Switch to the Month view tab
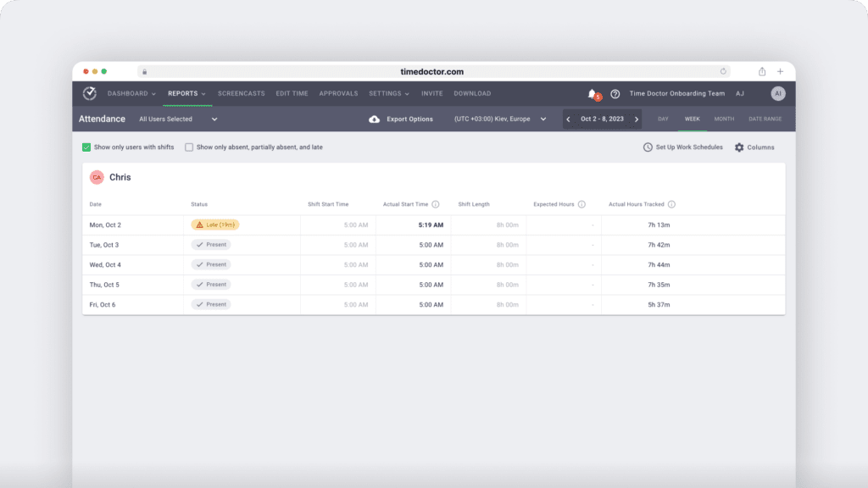868x488 pixels. (x=724, y=119)
